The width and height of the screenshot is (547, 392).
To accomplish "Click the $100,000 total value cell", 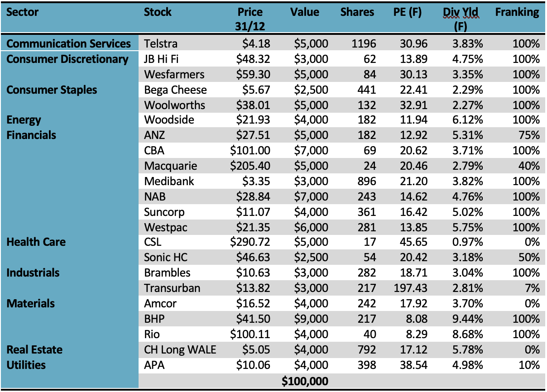I will point(305,382).
